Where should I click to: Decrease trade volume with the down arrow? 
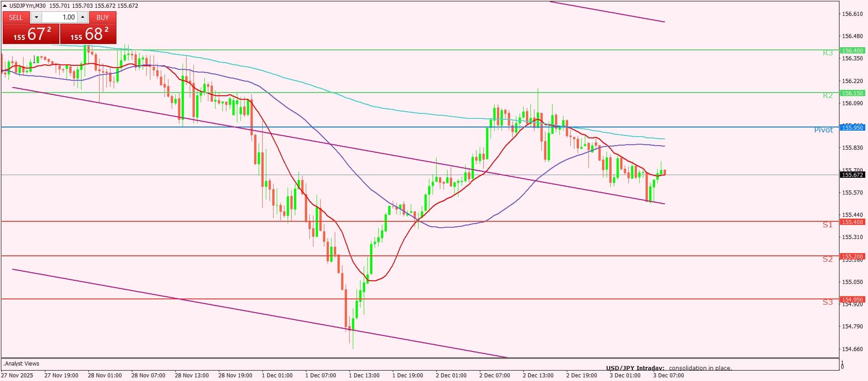[x=36, y=17]
